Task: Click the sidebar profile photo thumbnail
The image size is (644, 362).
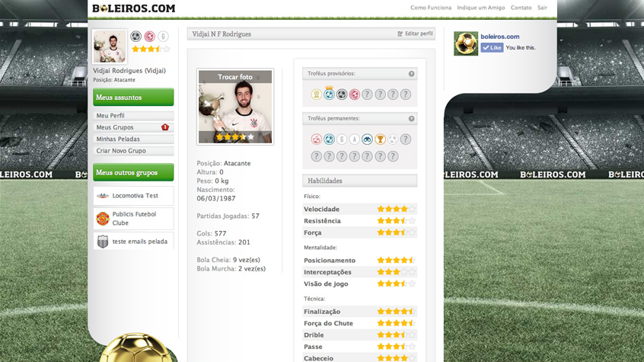Action: (x=110, y=46)
